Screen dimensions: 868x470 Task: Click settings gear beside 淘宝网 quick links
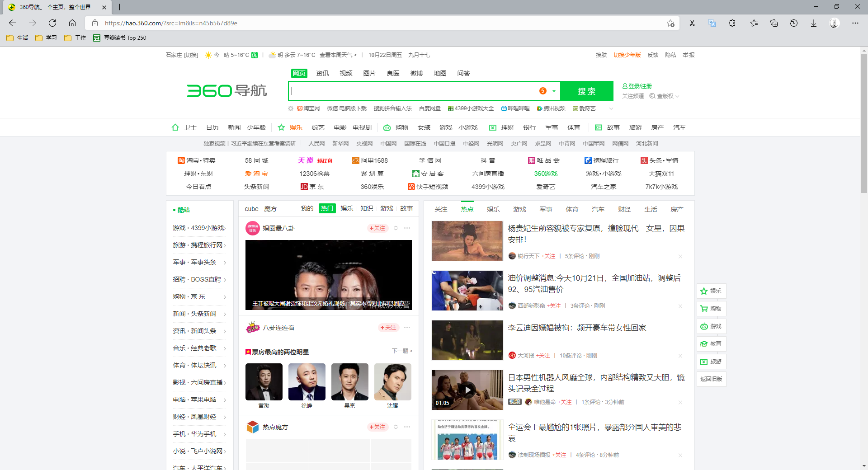click(291, 108)
